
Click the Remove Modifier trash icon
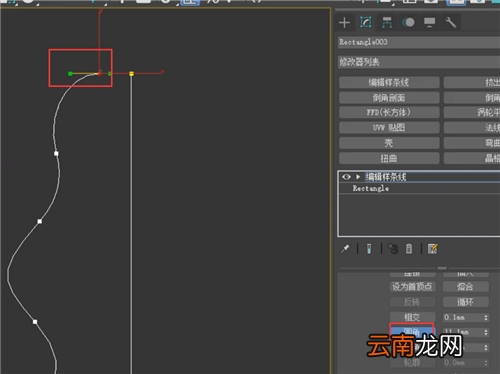click(x=409, y=249)
